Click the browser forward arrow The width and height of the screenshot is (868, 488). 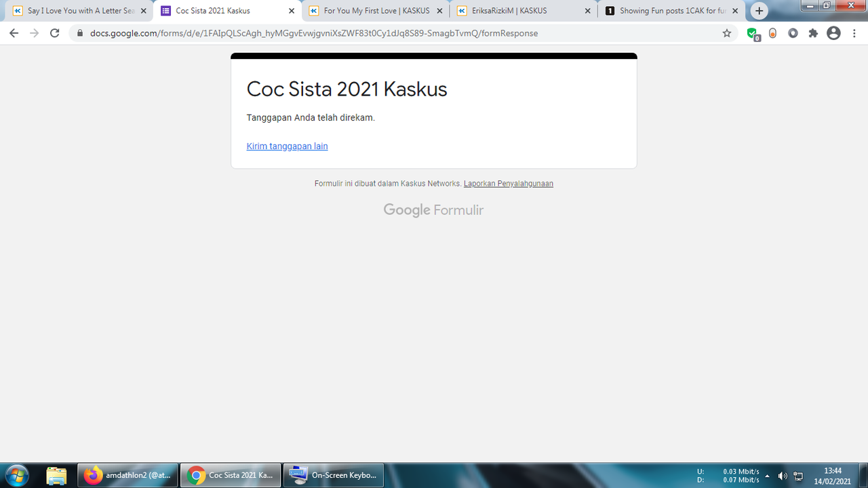point(34,33)
